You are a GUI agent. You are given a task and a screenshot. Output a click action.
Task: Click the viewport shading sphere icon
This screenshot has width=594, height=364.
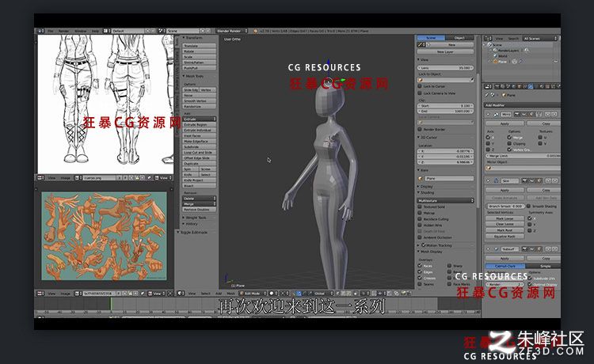[271, 294]
